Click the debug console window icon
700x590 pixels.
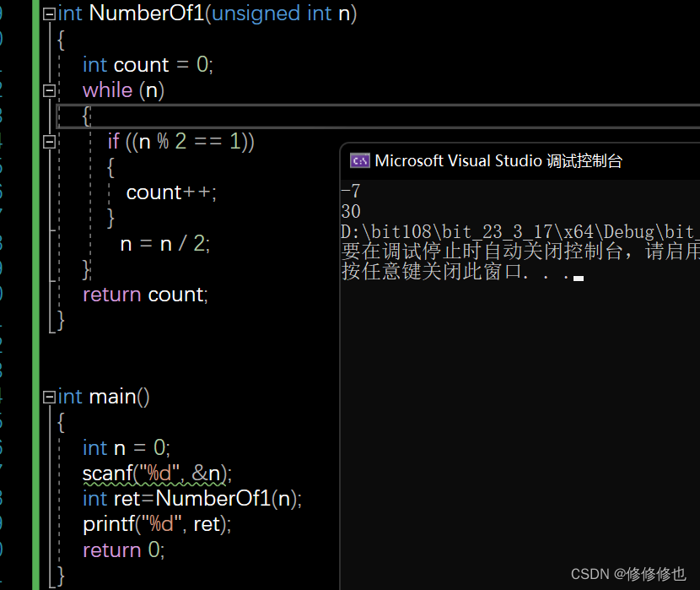(x=359, y=160)
